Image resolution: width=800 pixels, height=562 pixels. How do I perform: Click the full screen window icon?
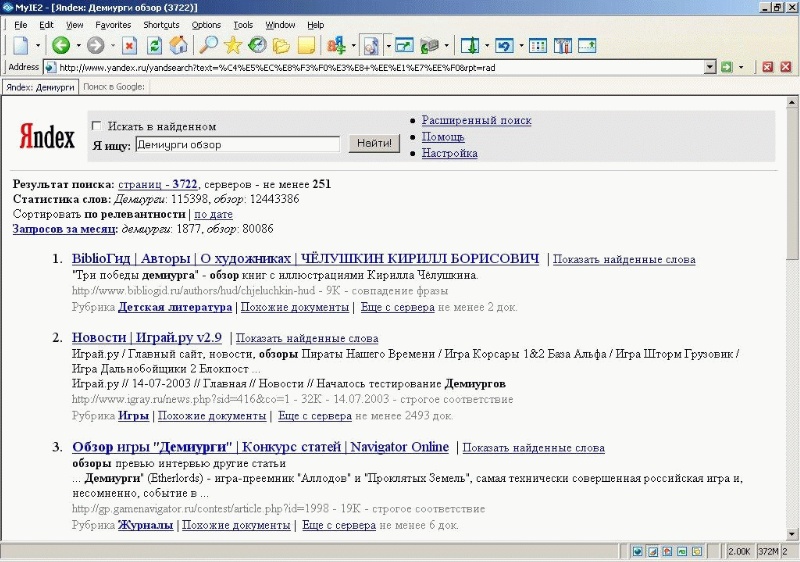tap(404, 46)
